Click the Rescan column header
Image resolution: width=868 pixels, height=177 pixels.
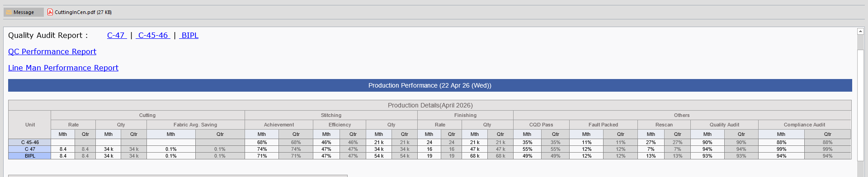click(x=664, y=125)
